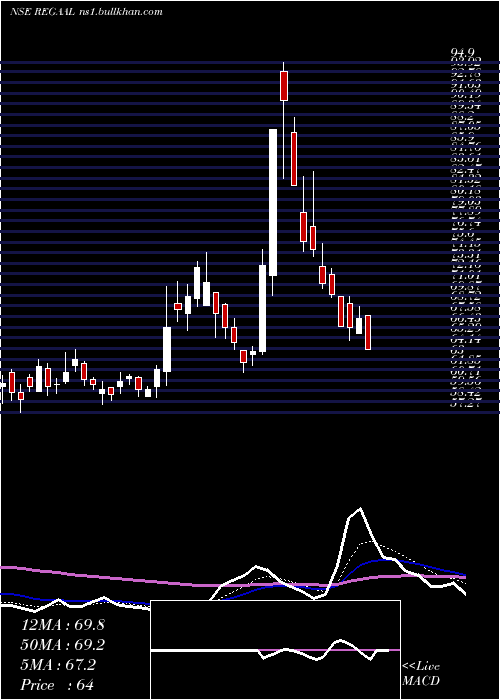The height and width of the screenshot is (700, 500).
Task: Click the highest red candlestick at the peak
Action: pos(283,86)
